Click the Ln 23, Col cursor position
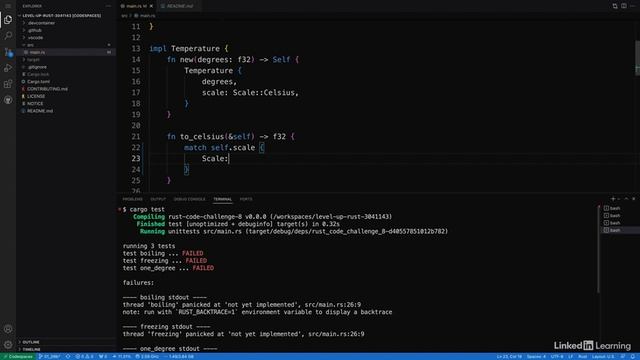Viewport: 640px width, 360px height. click(x=509, y=356)
